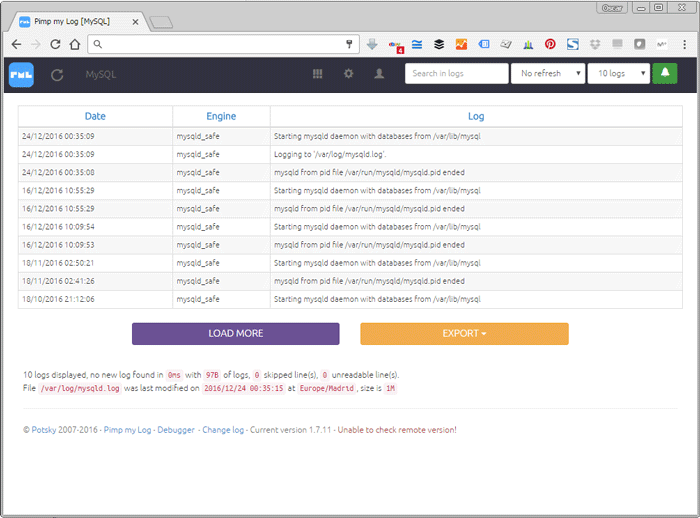Click the gray monitor extension icon
The height and width of the screenshot is (518, 700).
[x=617, y=44]
